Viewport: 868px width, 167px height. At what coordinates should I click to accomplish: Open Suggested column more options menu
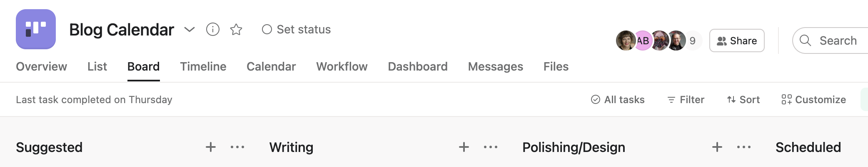tap(237, 147)
